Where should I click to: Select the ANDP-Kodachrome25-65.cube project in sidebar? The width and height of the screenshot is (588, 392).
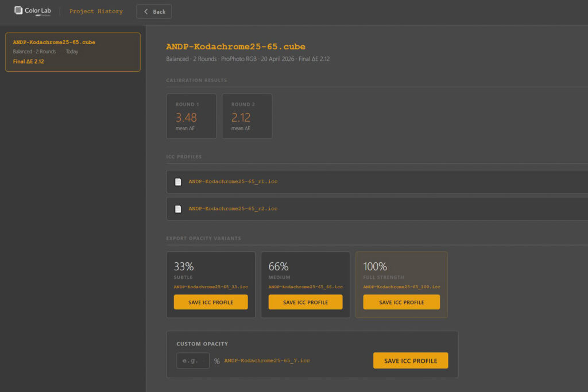(x=73, y=52)
